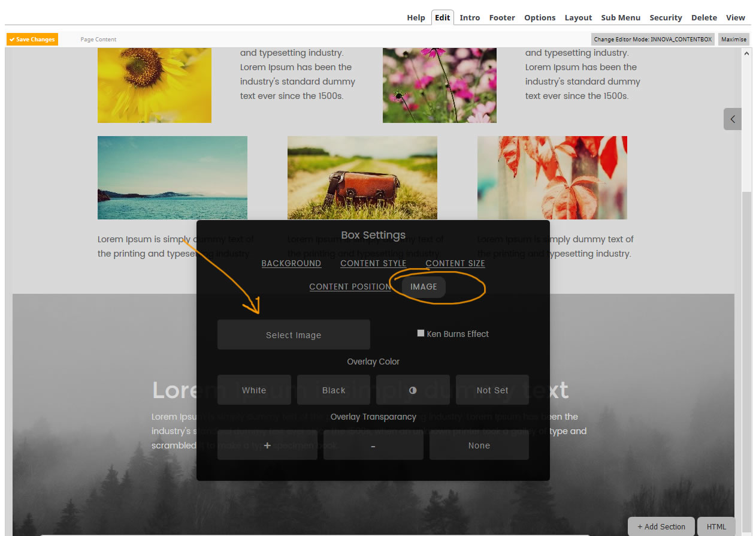The height and width of the screenshot is (536, 756).
Task: Go to the Footer tab
Action: 502,17
